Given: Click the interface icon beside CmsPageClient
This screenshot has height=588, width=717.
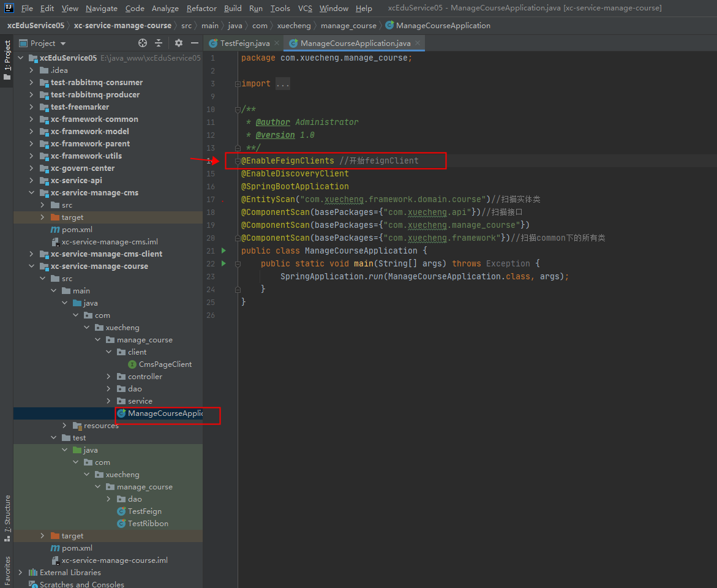Looking at the screenshot, I should (x=133, y=364).
